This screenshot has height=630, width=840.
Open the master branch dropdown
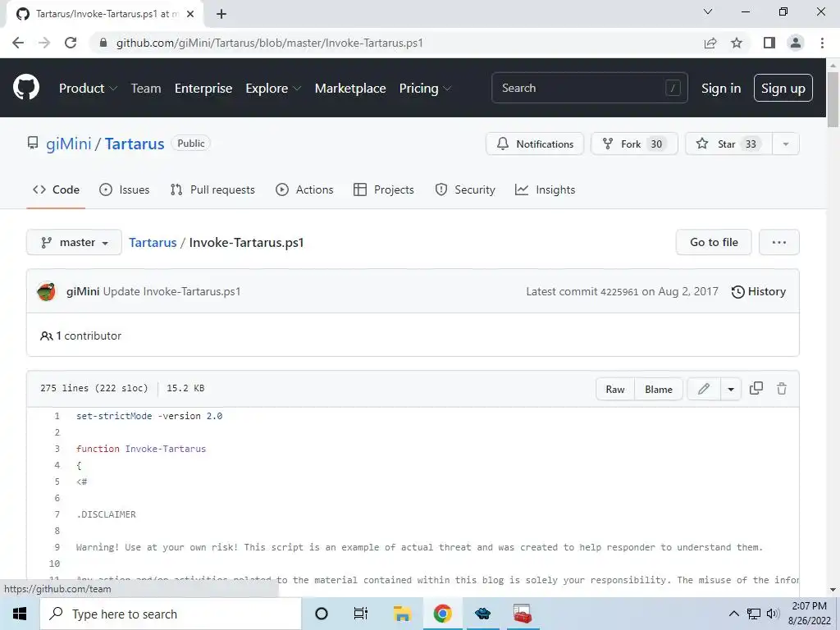(x=74, y=242)
